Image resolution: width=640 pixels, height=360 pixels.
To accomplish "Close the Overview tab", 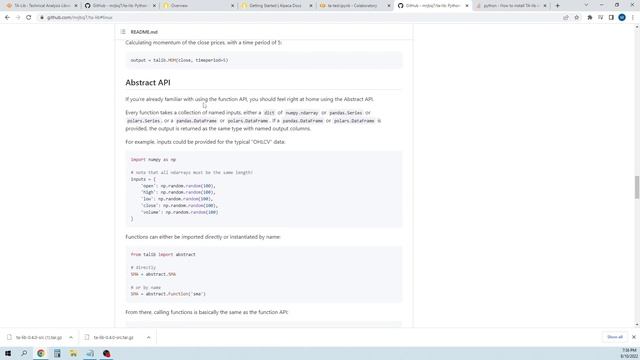I will [232, 6].
